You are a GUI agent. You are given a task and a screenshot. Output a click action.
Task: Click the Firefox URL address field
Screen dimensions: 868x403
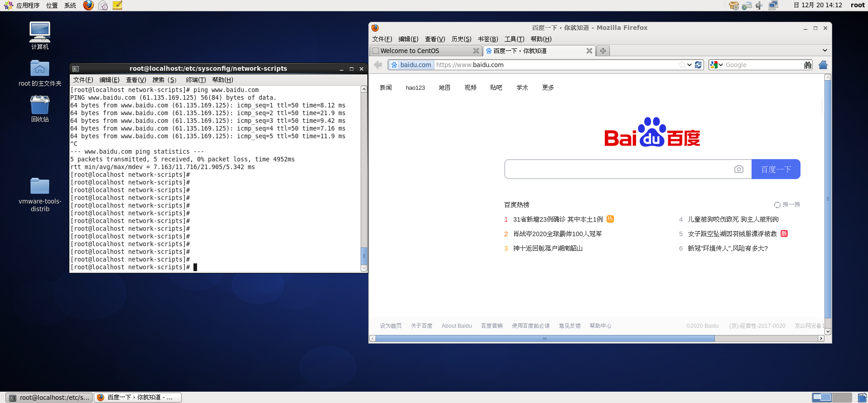(556, 65)
